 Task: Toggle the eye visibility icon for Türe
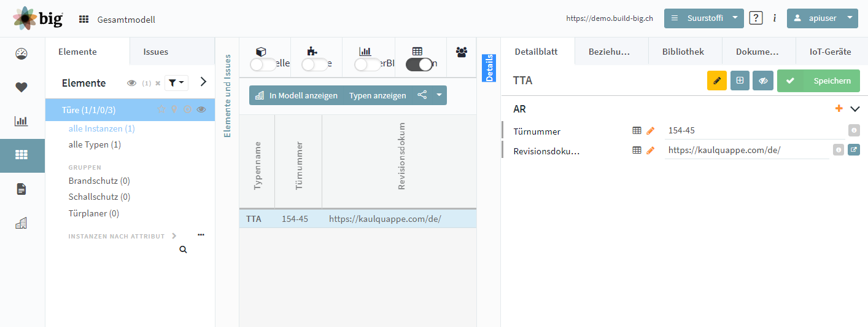tap(201, 110)
